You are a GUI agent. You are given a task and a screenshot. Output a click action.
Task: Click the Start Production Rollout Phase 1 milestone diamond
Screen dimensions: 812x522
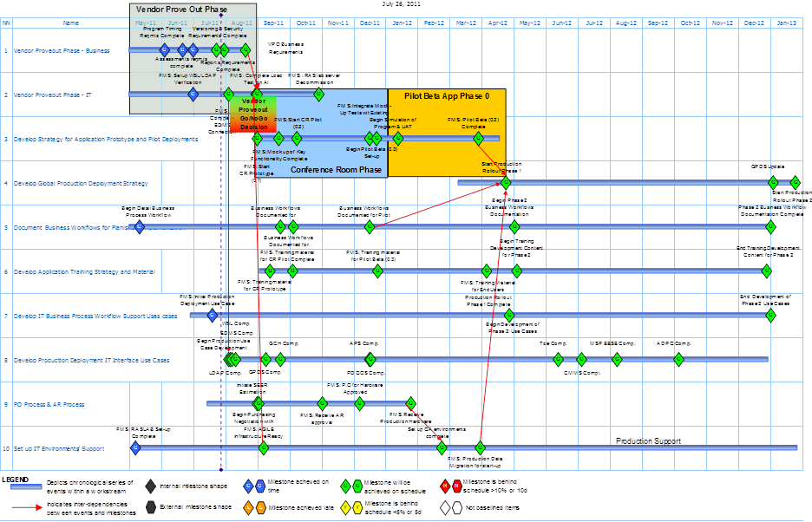click(506, 183)
